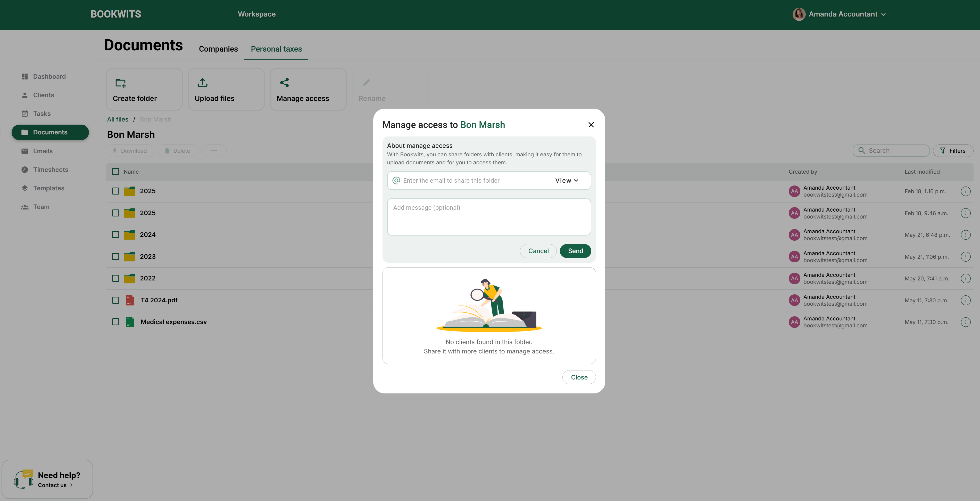Image resolution: width=980 pixels, height=501 pixels.
Task: Open the Amanda Accountant account menu
Action: click(839, 14)
